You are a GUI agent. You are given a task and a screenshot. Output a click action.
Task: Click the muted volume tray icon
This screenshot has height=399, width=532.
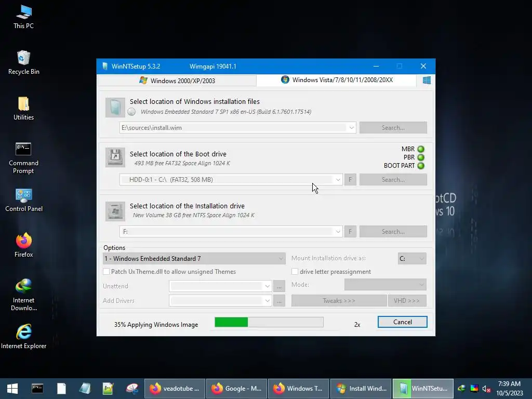(486, 389)
